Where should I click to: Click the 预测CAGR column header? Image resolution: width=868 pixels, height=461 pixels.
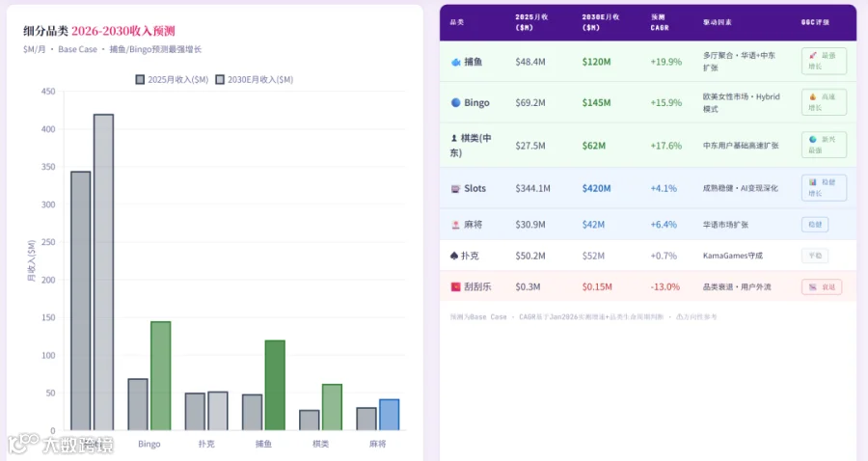click(660, 22)
